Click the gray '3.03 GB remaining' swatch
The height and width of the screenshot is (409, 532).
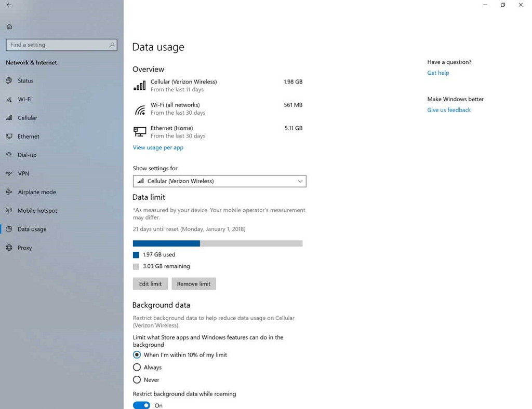coord(136,266)
